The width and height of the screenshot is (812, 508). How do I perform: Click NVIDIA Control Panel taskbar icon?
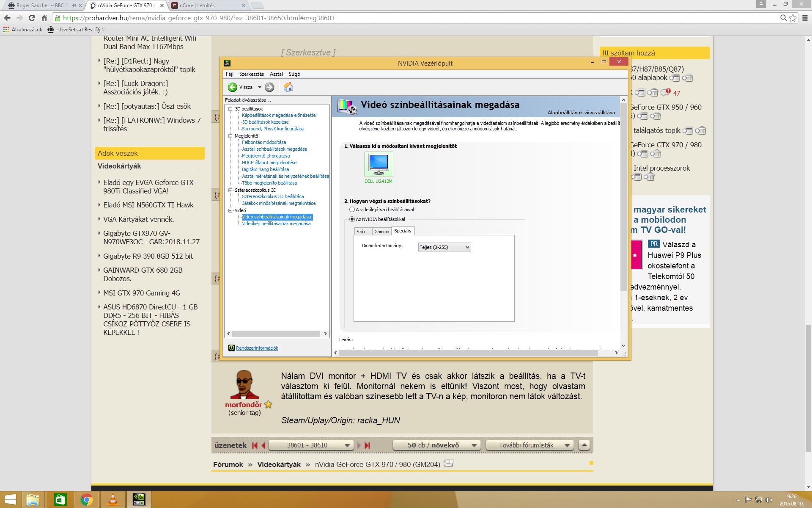click(139, 500)
